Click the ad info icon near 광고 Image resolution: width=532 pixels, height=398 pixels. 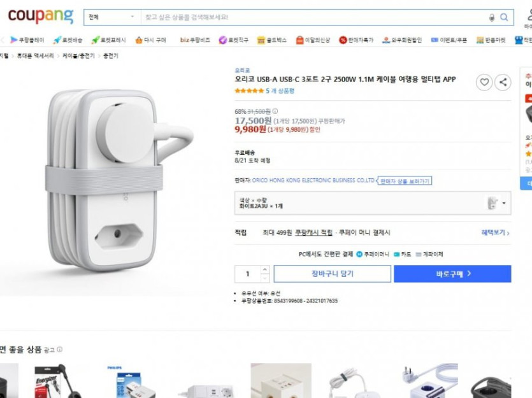click(x=60, y=350)
